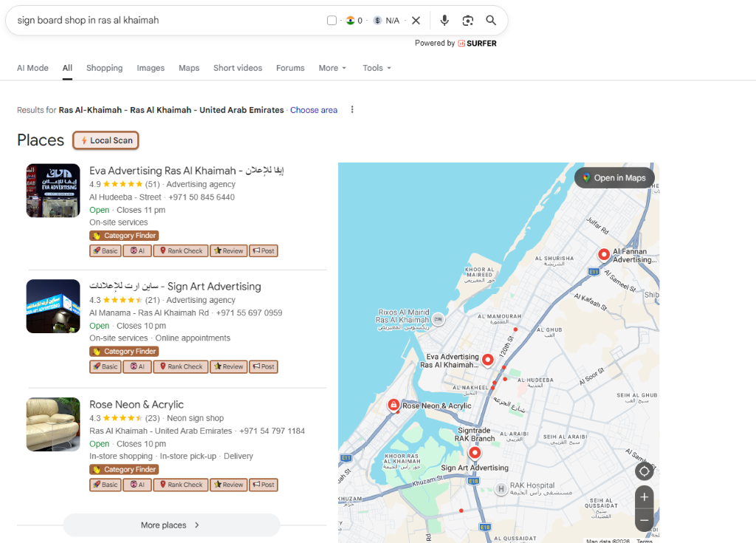The width and height of the screenshot is (756, 543).
Task: Click the Choose area link
Action: [314, 110]
